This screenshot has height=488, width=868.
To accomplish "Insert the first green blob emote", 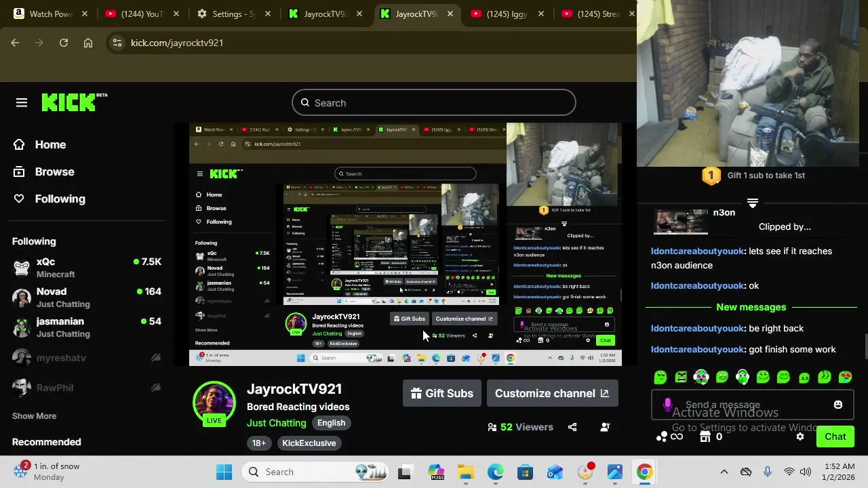I will [660, 377].
